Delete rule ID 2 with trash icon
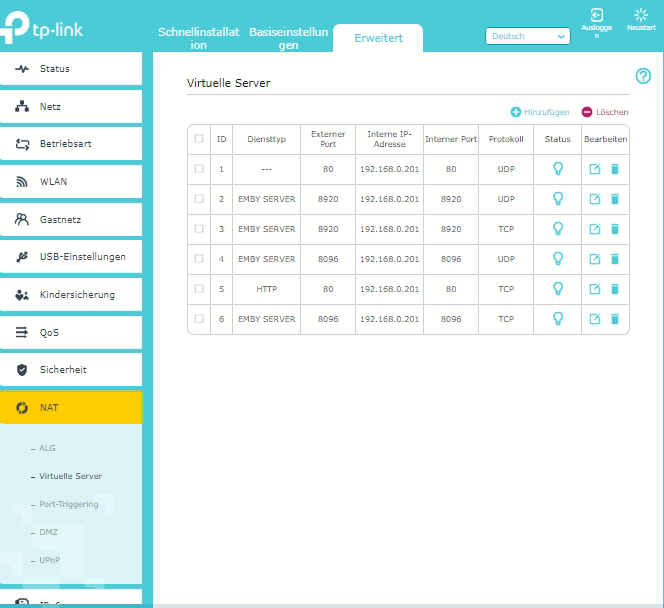Screen dimensions: 664x608 tap(615, 199)
